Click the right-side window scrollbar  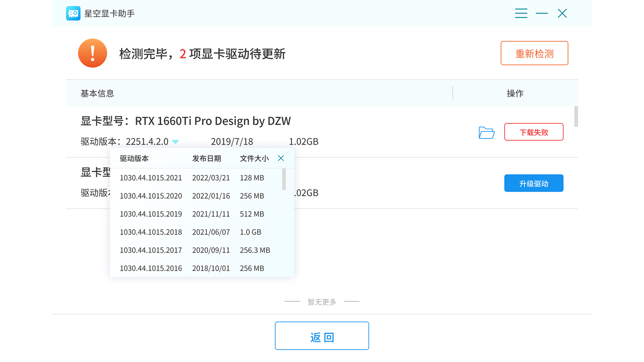coord(576,116)
